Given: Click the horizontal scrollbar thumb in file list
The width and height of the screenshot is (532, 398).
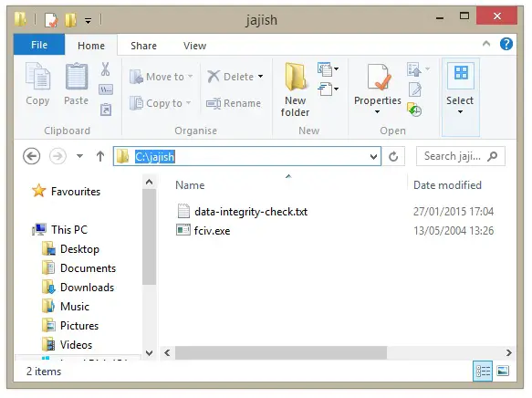Looking at the screenshot, I should click(281, 353).
